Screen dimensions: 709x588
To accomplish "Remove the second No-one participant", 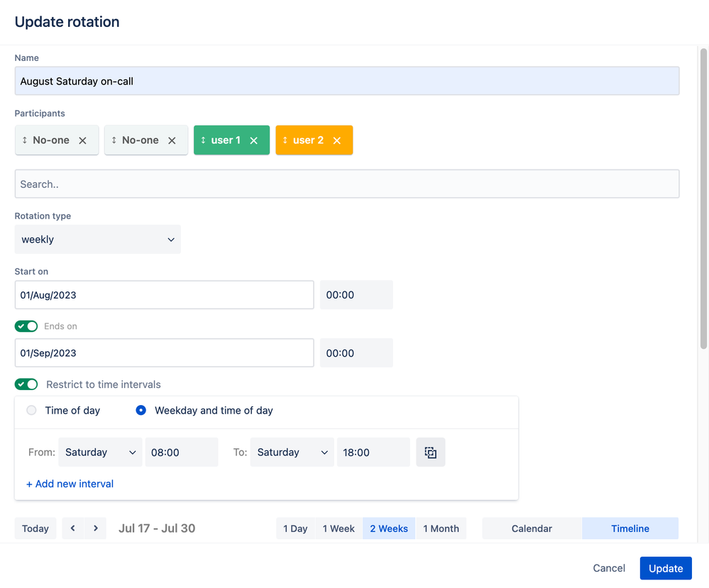I will pos(172,140).
